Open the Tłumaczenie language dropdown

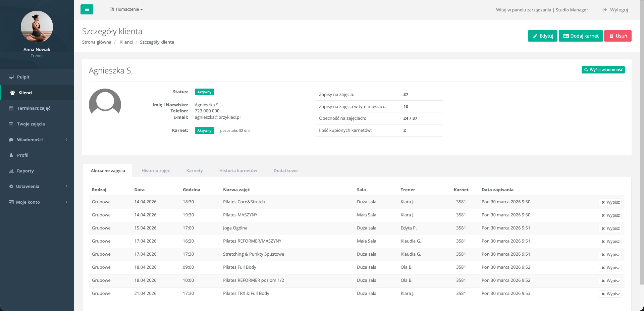126,9
